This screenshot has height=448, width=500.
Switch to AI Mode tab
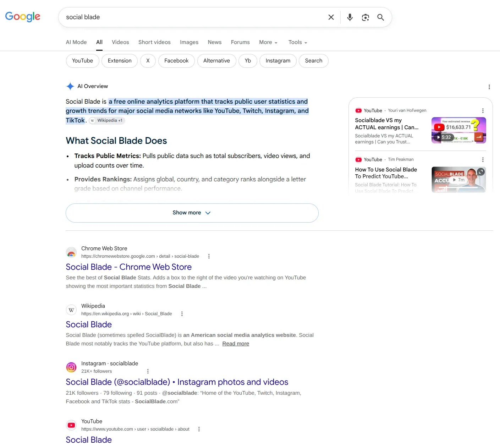pos(76,42)
